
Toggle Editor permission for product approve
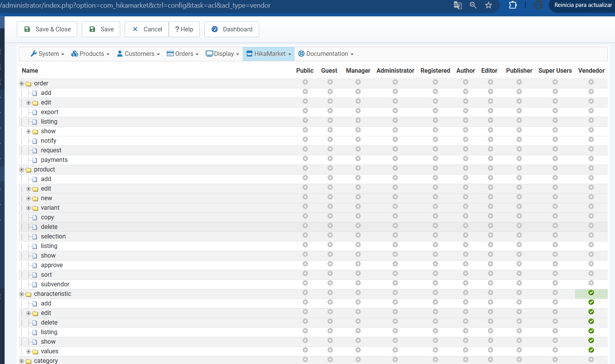click(490, 264)
